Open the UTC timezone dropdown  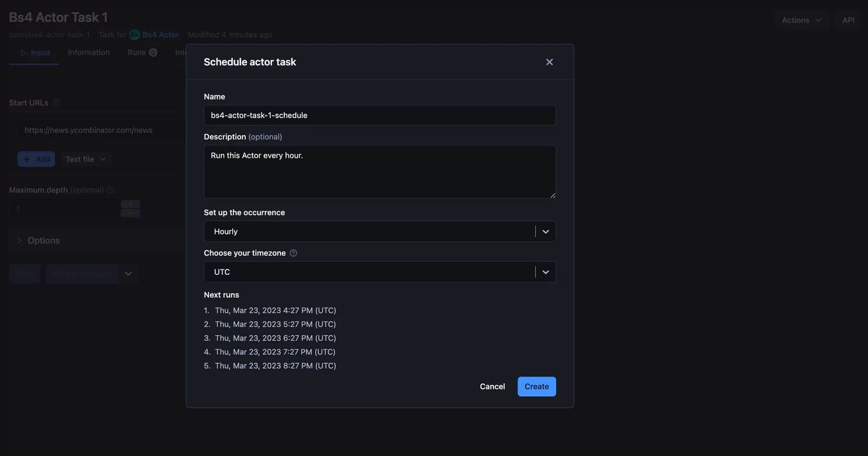pyautogui.click(x=379, y=272)
